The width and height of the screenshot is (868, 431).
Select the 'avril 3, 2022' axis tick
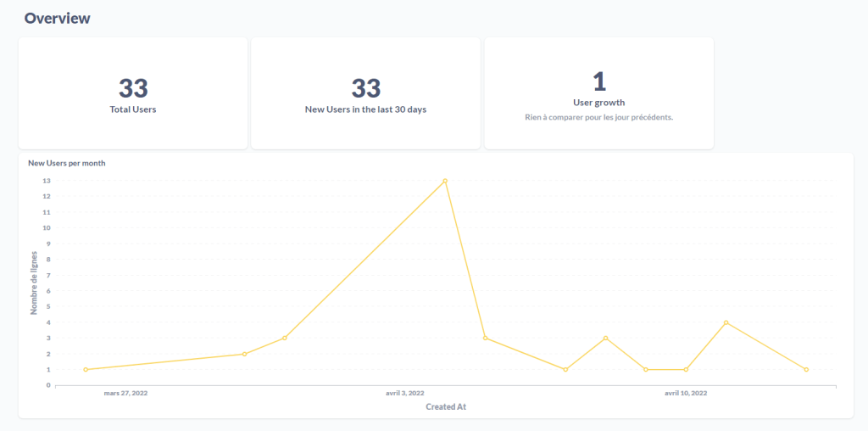tap(405, 394)
